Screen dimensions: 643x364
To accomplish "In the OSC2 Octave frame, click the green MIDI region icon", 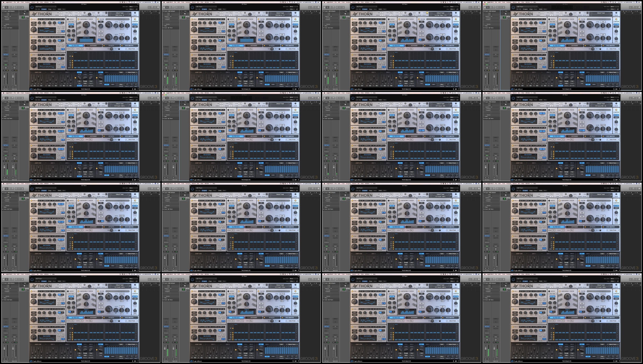I will [23, 17].
